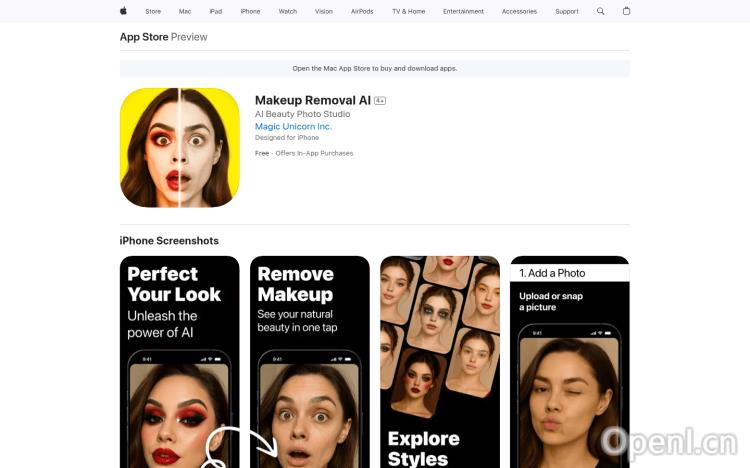Open the AirPods menu item
Image resolution: width=750 pixels, height=468 pixels.
362,11
